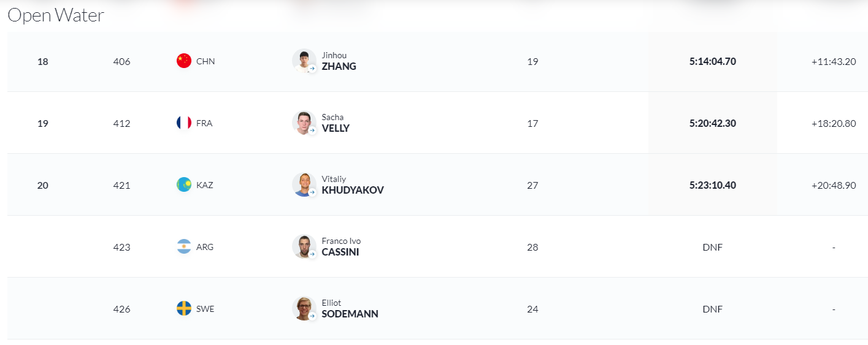Image resolution: width=868 pixels, height=345 pixels.
Task: Click the KAZ country code
Action: coord(205,184)
